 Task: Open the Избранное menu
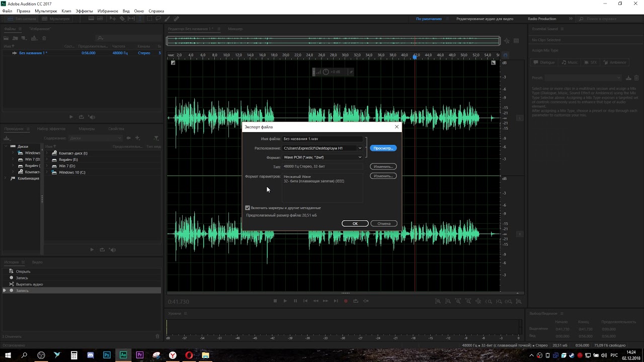107,11
